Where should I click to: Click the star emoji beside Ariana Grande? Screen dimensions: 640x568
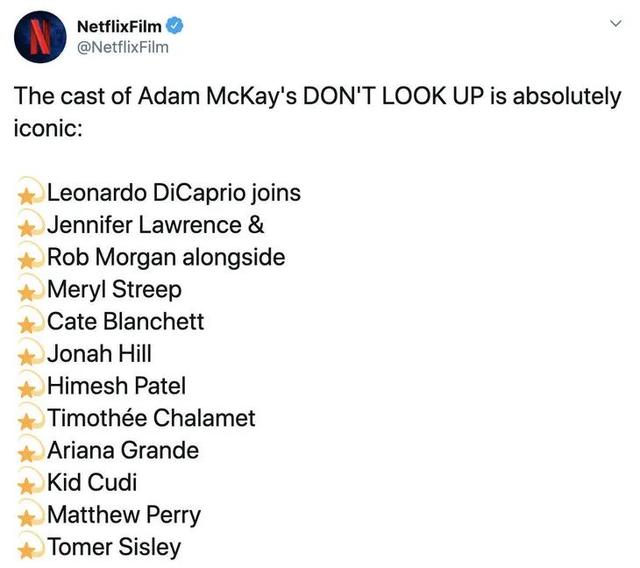coord(30,452)
